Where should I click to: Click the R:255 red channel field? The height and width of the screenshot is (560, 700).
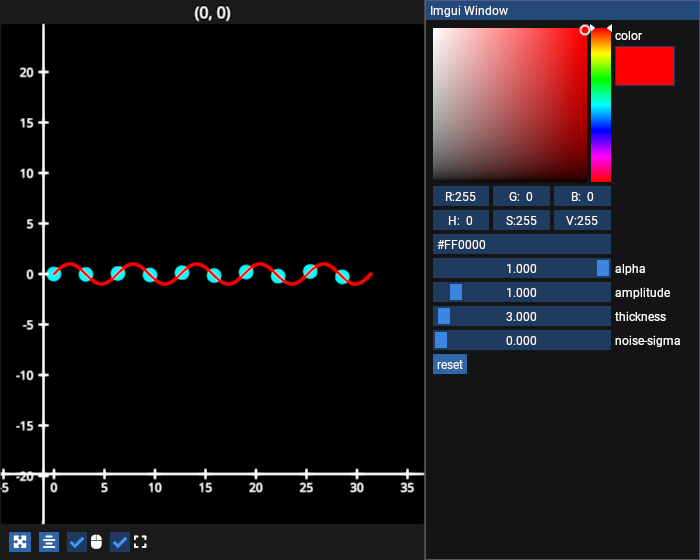(x=460, y=196)
